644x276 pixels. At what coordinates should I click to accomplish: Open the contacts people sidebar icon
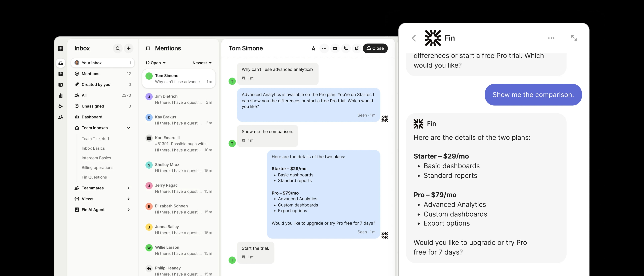pyautogui.click(x=61, y=117)
